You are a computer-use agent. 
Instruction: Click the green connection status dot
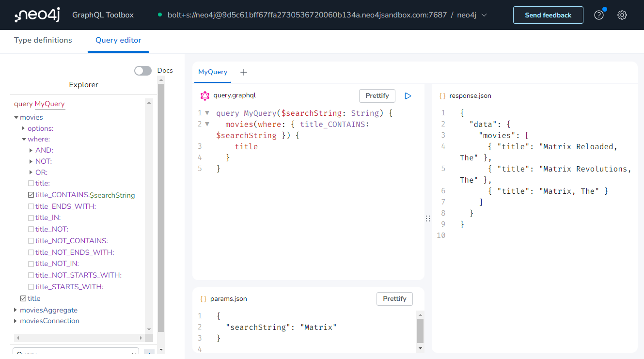click(159, 15)
